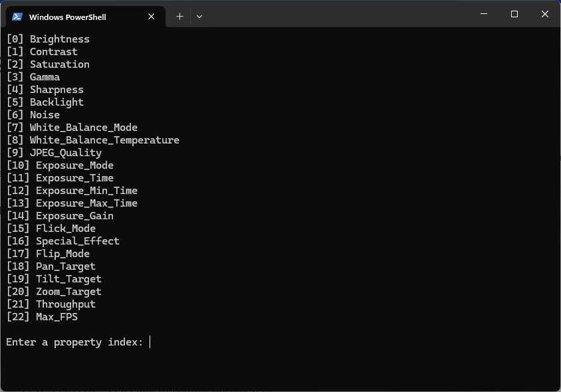The width and height of the screenshot is (561, 392).
Task: Close the terminal window
Action: tap(545, 14)
